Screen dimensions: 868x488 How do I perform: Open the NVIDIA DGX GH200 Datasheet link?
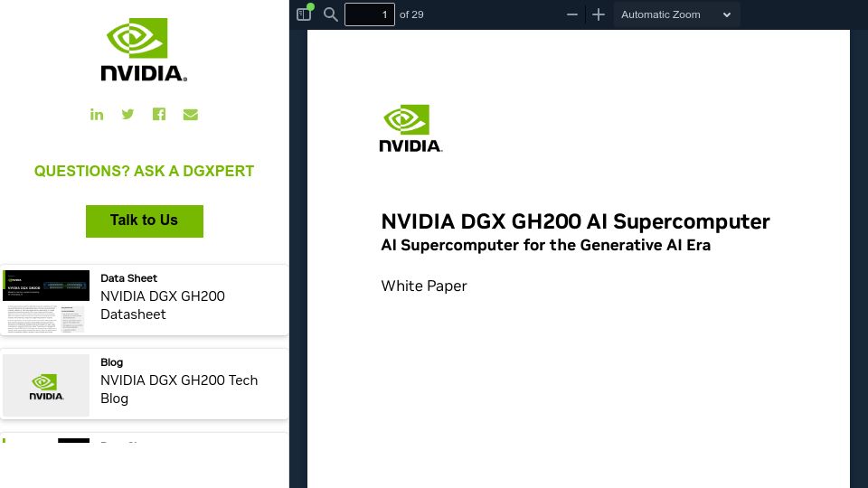click(x=163, y=305)
